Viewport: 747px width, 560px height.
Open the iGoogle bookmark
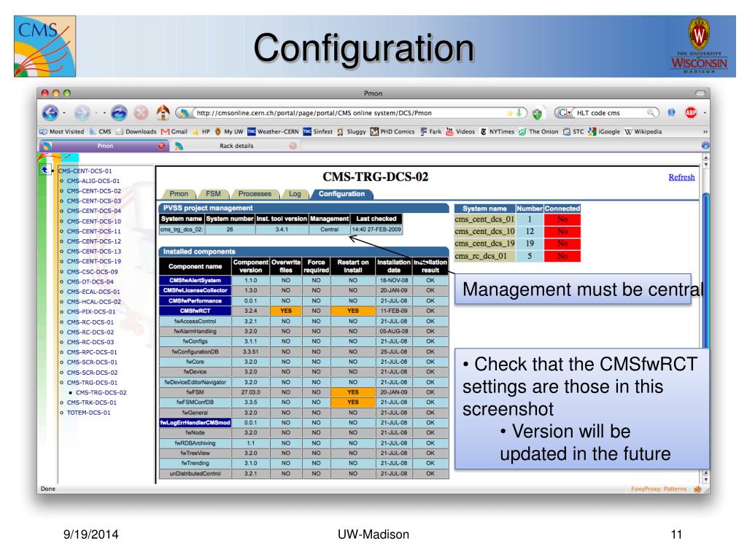point(604,131)
